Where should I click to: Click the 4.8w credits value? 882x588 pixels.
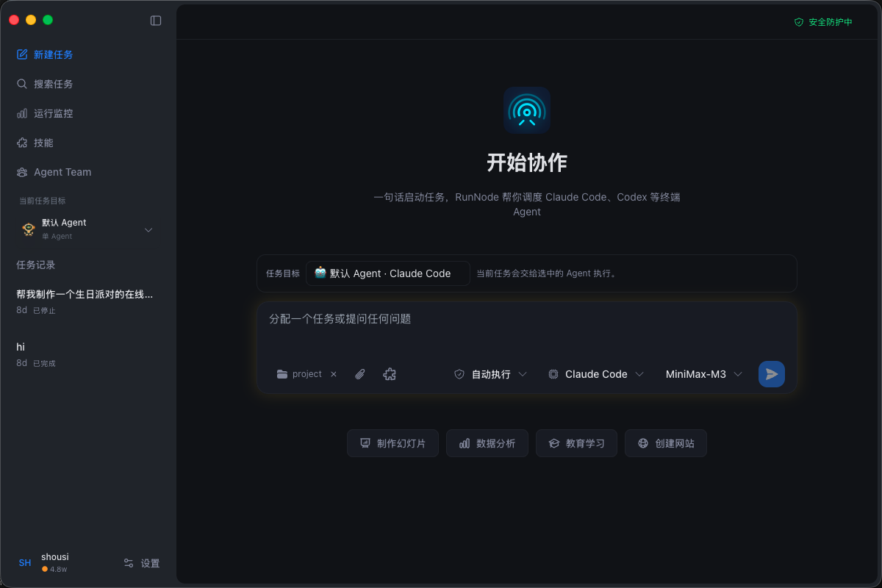[59, 569]
